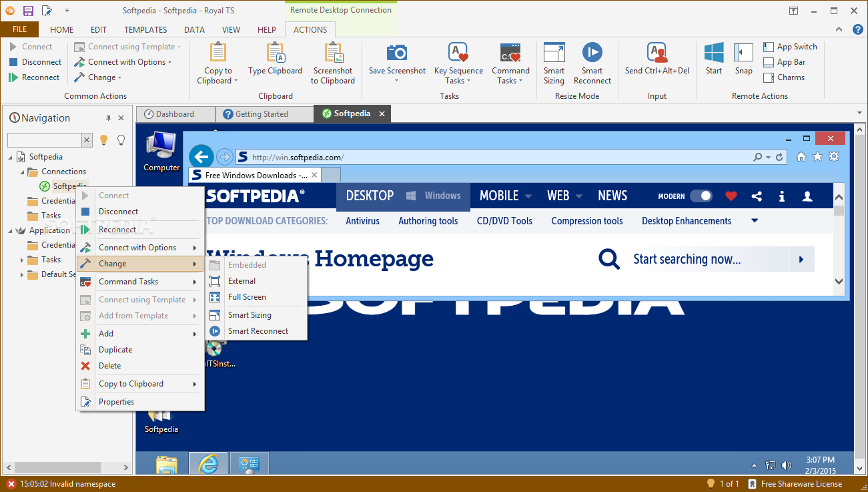The width and height of the screenshot is (868, 492).
Task: Click the remote browser address bar
Action: pyautogui.click(x=510, y=157)
